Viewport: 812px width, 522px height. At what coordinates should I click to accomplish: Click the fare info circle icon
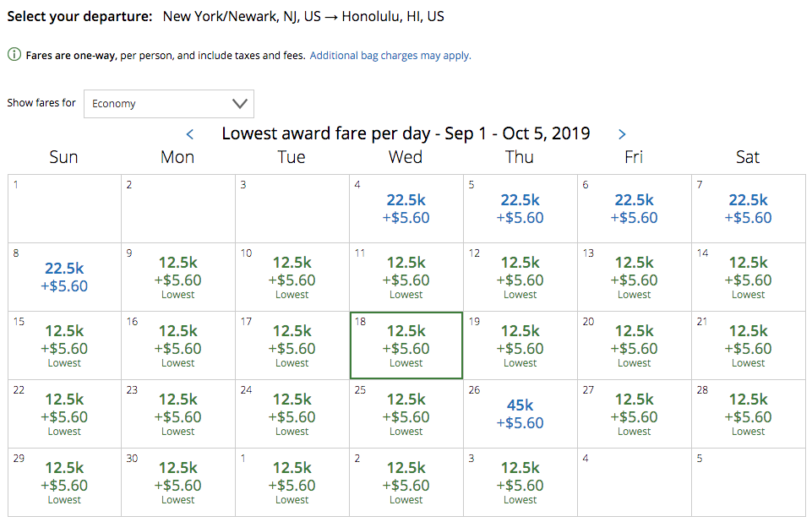pyautogui.click(x=14, y=55)
